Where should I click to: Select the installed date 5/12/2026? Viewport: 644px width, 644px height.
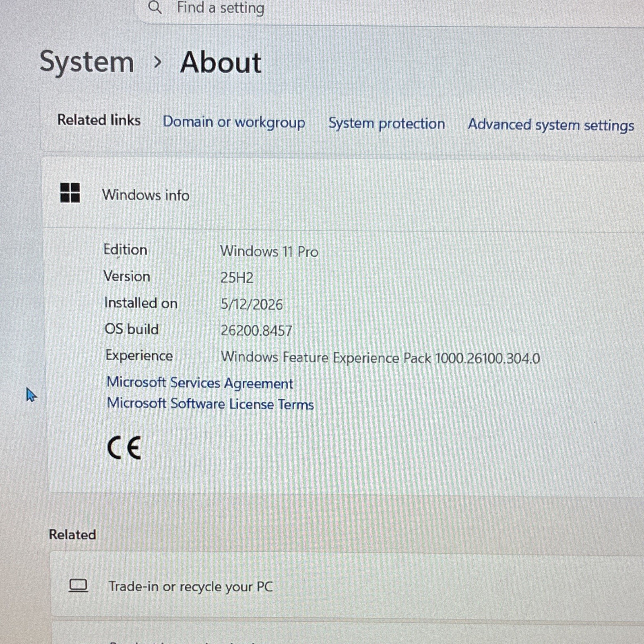[252, 304]
